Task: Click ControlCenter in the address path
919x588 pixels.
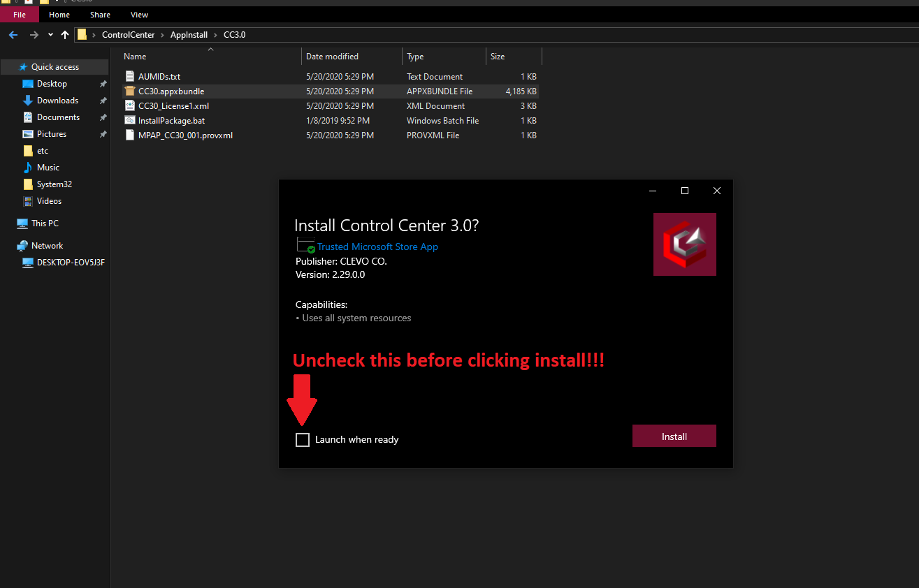Action: [x=128, y=35]
